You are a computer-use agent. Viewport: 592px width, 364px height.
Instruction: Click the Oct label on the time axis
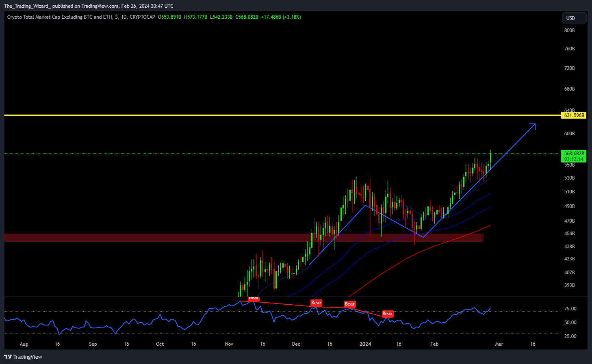(160, 344)
